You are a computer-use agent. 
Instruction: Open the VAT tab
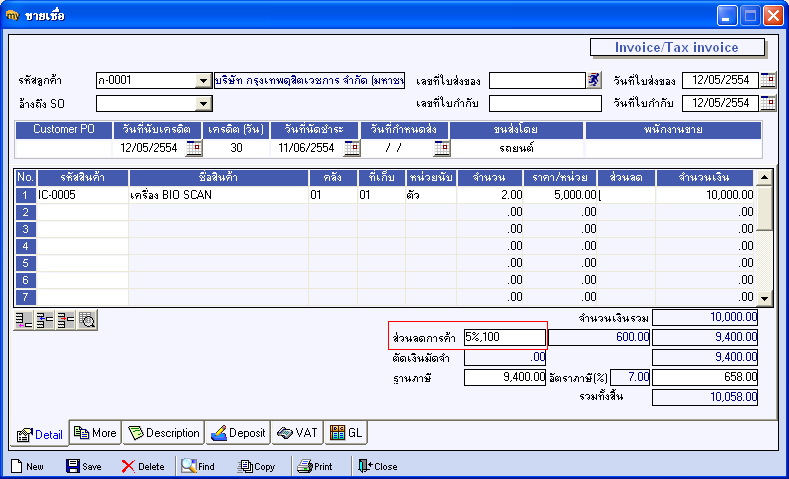tap(297, 433)
